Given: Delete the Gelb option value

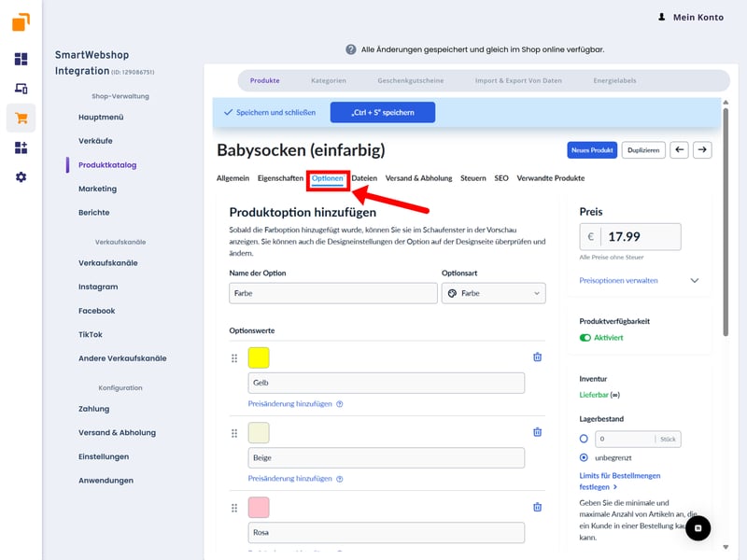Looking at the screenshot, I should pos(538,357).
